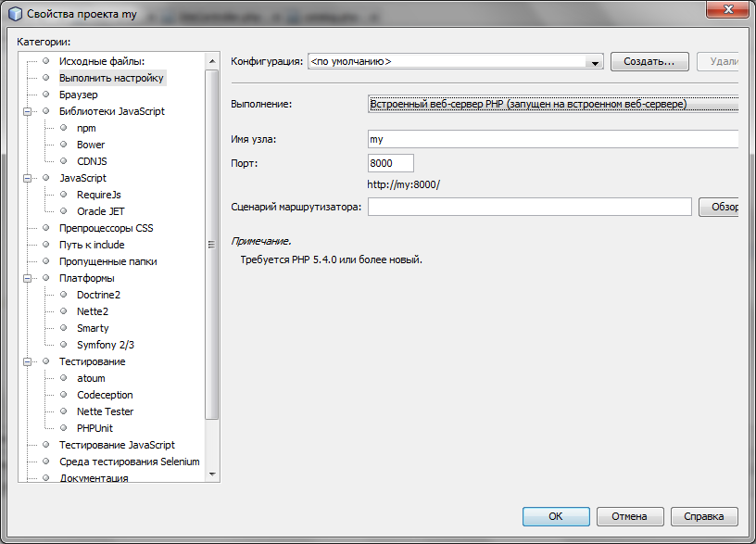Image resolution: width=756 pixels, height=544 pixels.
Task: Collapse the Библиотеки JavaScript tree node
Action: 29,111
